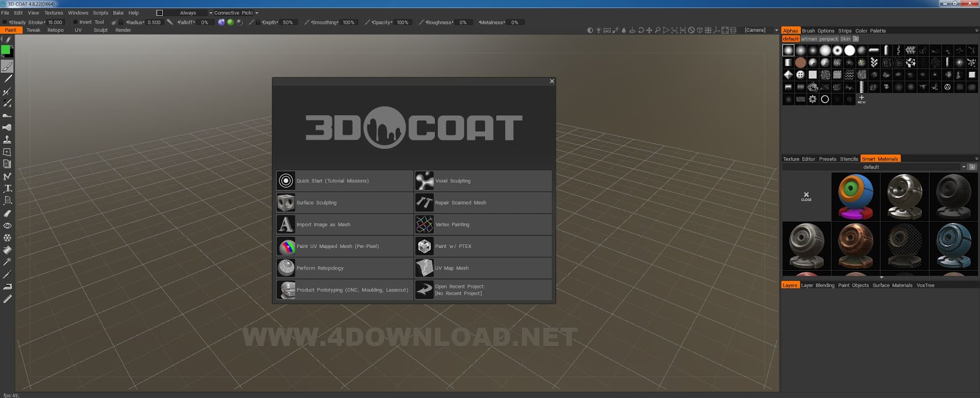Start Quick Start (Tutorial Missions)
Image resolution: width=980 pixels, height=398 pixels.
click(x=345, y=181)
